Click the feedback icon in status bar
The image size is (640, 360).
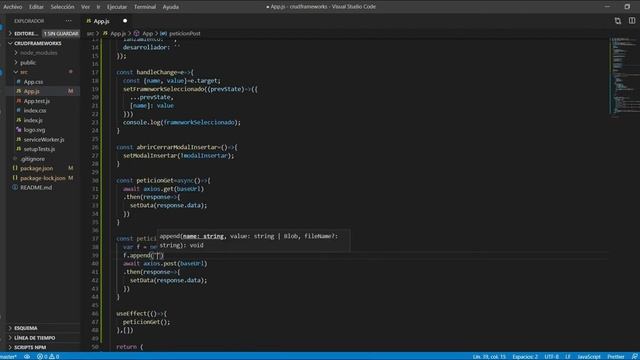tap(634, 356)
